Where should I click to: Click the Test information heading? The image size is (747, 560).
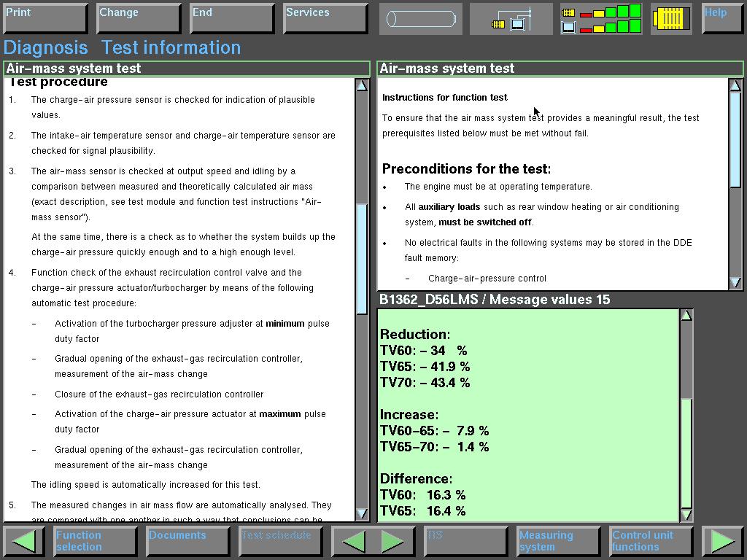[171, 47]
